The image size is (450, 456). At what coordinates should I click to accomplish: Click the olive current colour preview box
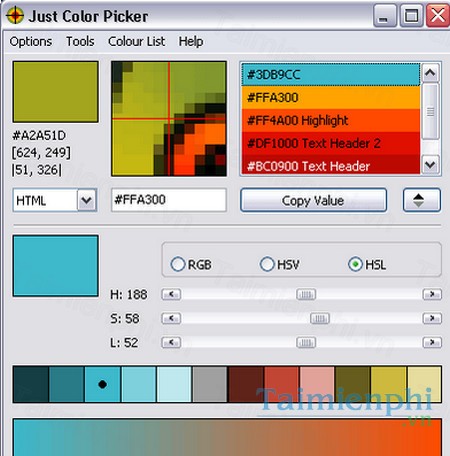tap(56, 92)
